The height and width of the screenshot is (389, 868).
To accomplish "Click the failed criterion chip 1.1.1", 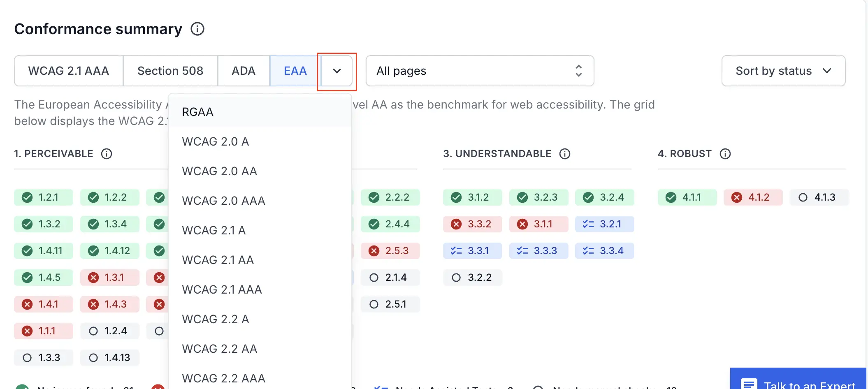I will tap(44, 331).
